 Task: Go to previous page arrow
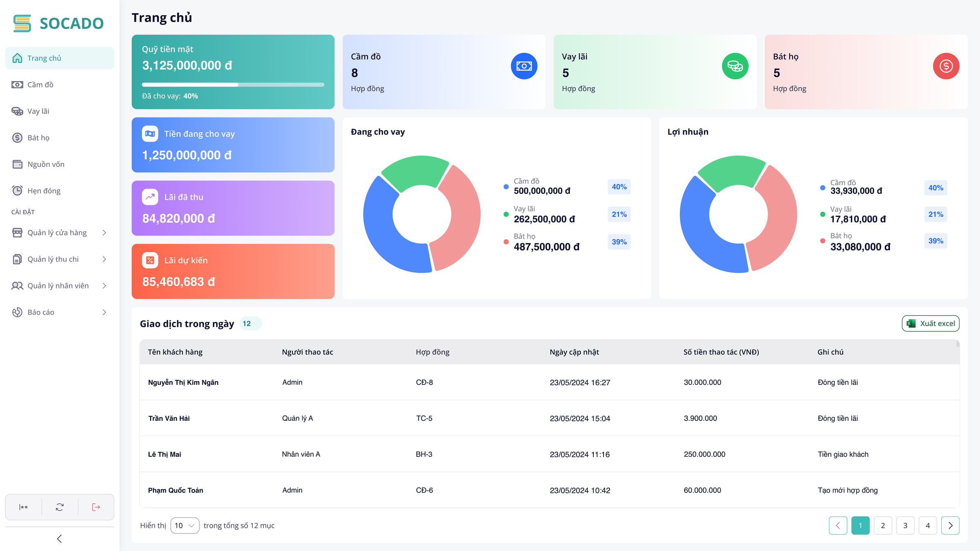click(x=838, y=526)
